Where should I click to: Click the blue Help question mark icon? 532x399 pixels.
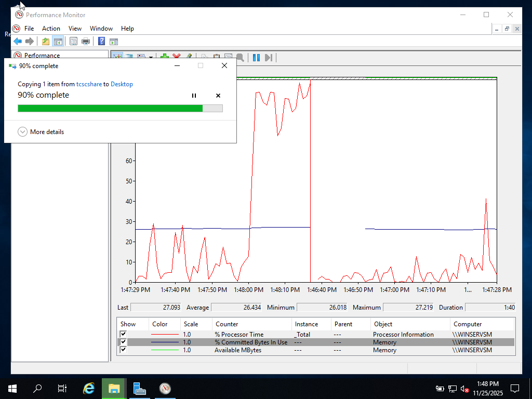click(x=101, y=42)
